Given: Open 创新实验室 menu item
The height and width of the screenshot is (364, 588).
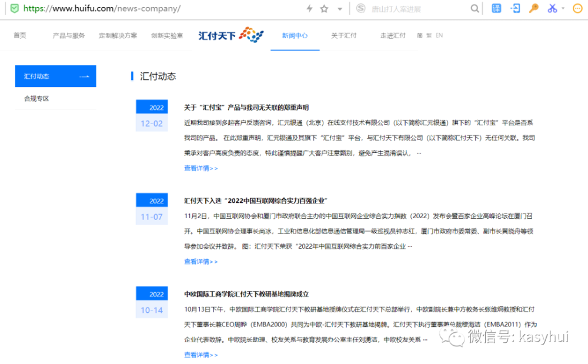Looking at the screenshot, I should [167, 36].
